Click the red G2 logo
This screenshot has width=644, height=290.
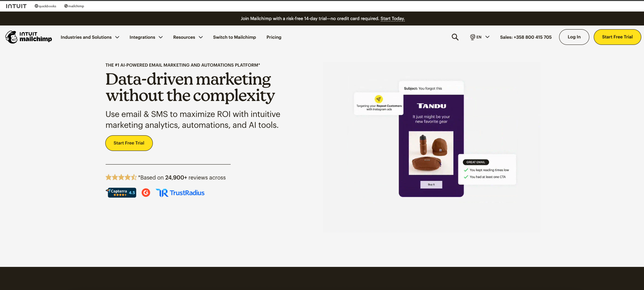click(x=146, y=193)
